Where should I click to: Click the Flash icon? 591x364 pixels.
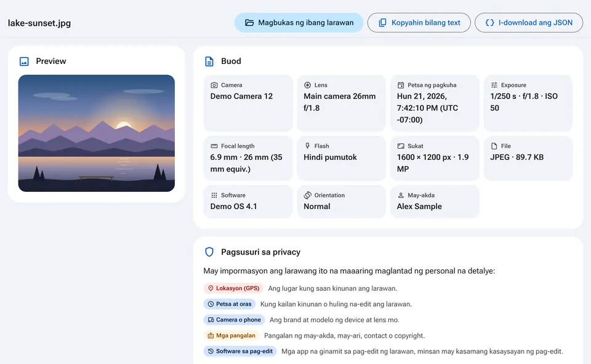click(x=308, y=146)
